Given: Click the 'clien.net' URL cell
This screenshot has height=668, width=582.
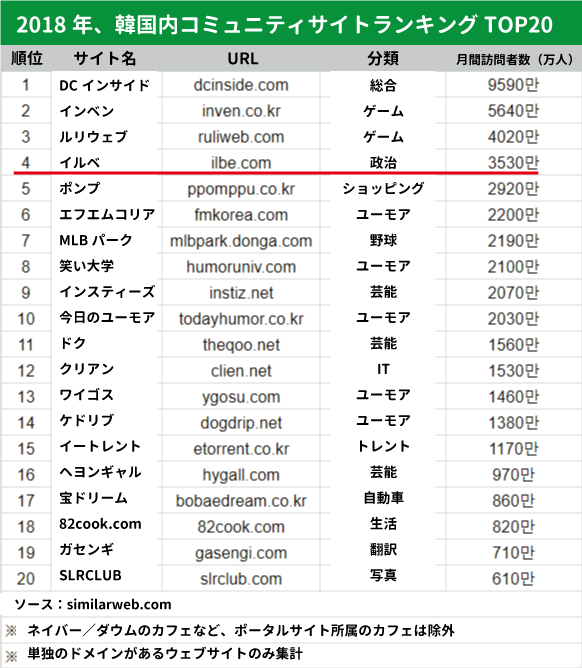Looking at the screenshot, I should (x=241, y=371).
